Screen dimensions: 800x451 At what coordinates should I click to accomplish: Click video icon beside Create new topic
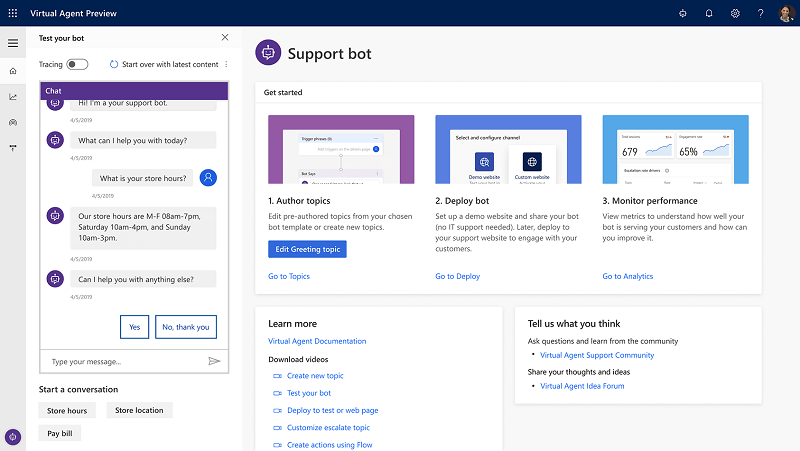coord(277,376)
